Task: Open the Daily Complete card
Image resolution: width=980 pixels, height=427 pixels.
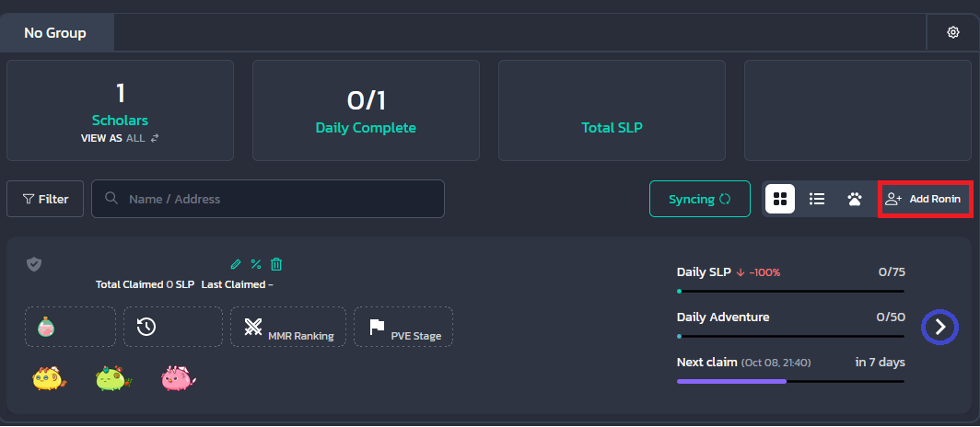Action: [x=366, y=110]
